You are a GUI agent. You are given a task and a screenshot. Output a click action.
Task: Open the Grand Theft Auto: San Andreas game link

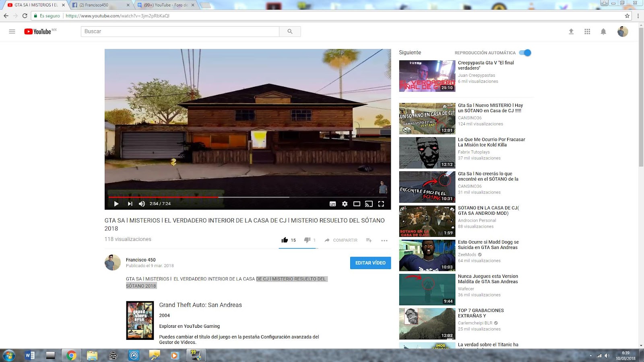click(x=200, y=305)
